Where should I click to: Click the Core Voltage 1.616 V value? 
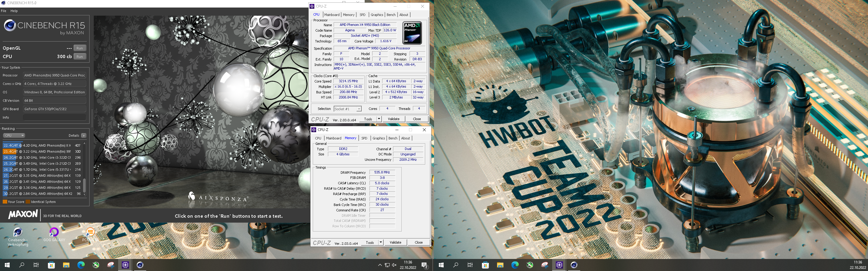coord(385,41)
